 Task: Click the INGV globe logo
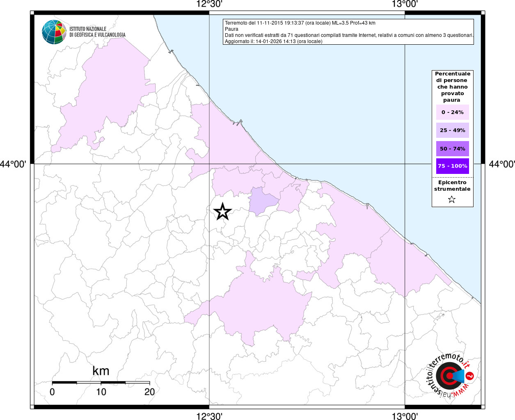tap(54, 32)
